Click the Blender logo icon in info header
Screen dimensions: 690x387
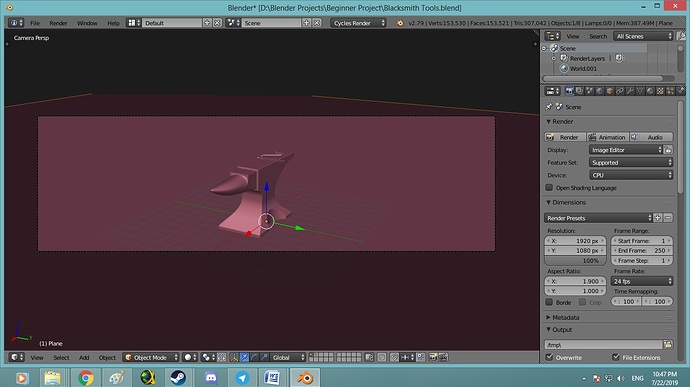[400, 23]
